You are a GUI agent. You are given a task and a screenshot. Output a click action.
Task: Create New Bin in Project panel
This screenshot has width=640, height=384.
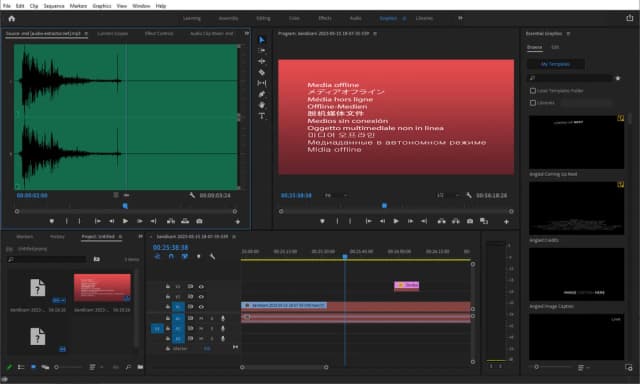tap(140, 367)
